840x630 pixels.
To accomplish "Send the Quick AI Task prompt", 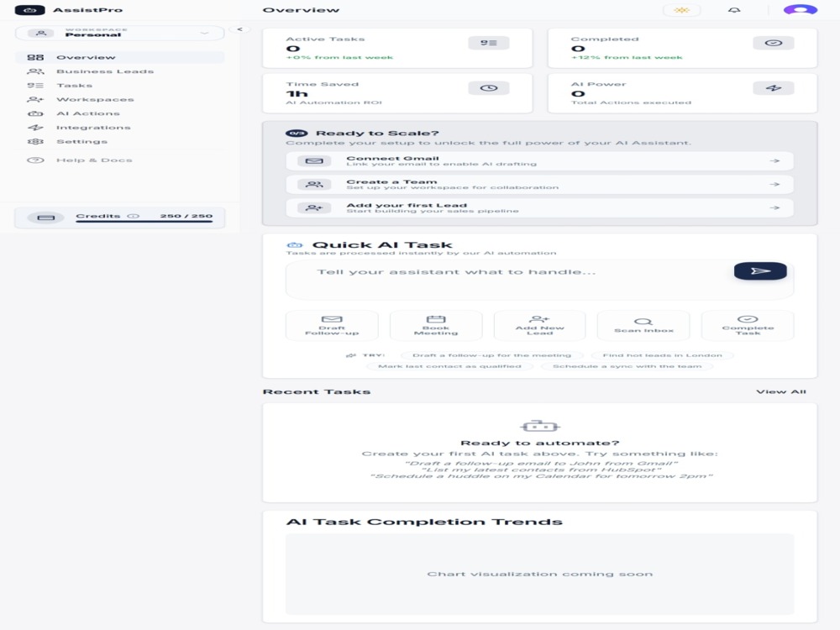I will [760, 271].
